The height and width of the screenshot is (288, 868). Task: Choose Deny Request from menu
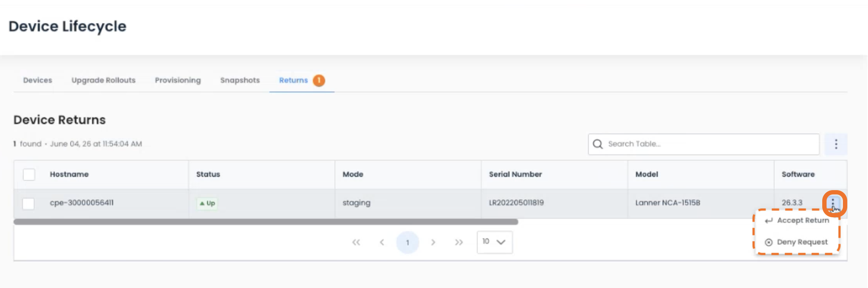pyautogui.click(x=797, y=242)
